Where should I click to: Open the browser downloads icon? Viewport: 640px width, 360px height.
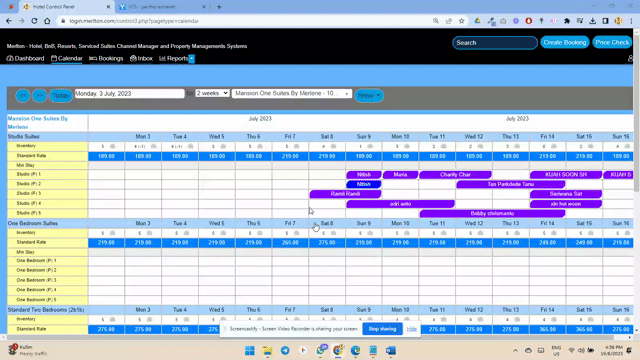(x=593, y=21)
